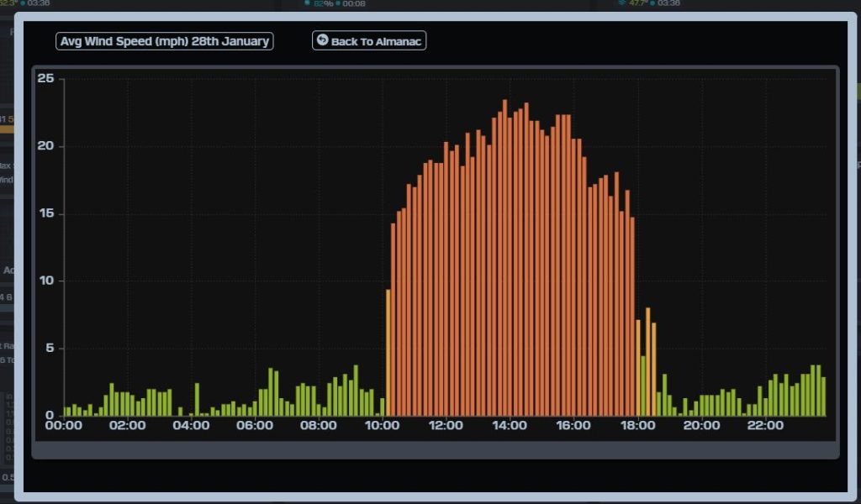The image size is (861, 504).
Task: Select the Avg Wind Speed 28th January title
Action: coord(165,40)
